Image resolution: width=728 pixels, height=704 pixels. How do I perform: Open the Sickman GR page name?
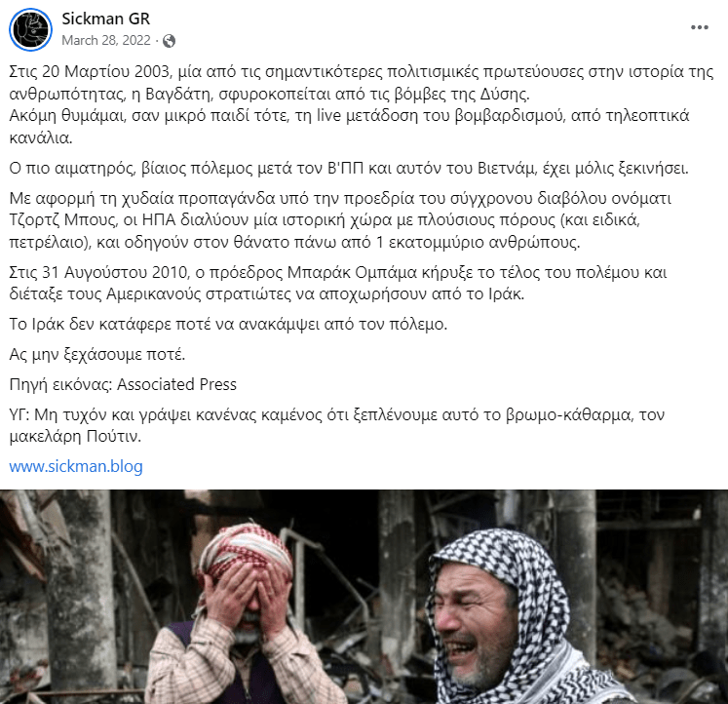point(106,19)
